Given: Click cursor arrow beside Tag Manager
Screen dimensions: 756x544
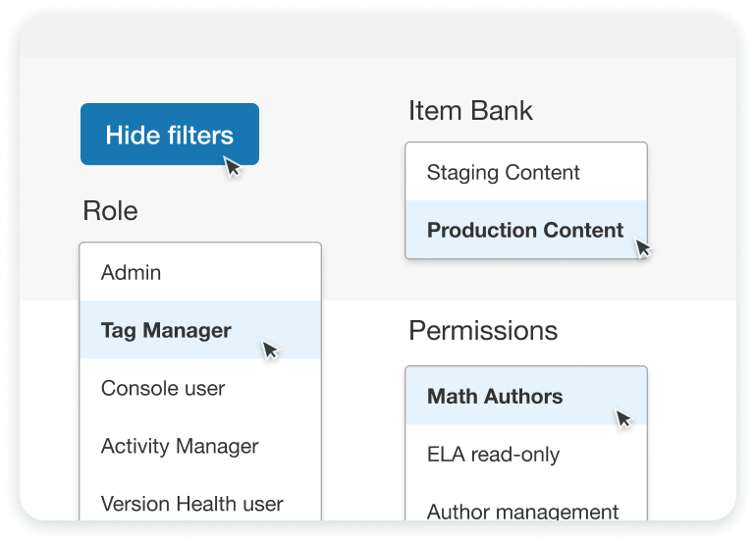Looking at the screenshot, I should [x=270, y=350].
